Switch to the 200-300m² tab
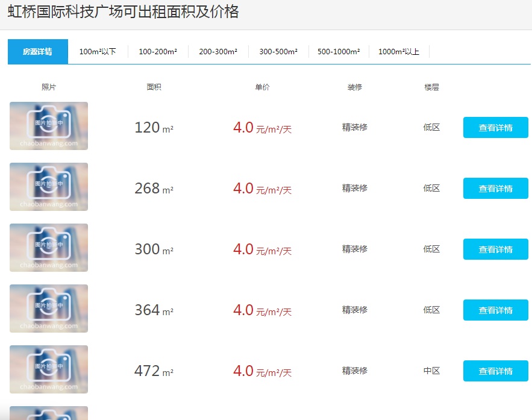The width and height of the screenshot is (532, 420). coord(218,52)
